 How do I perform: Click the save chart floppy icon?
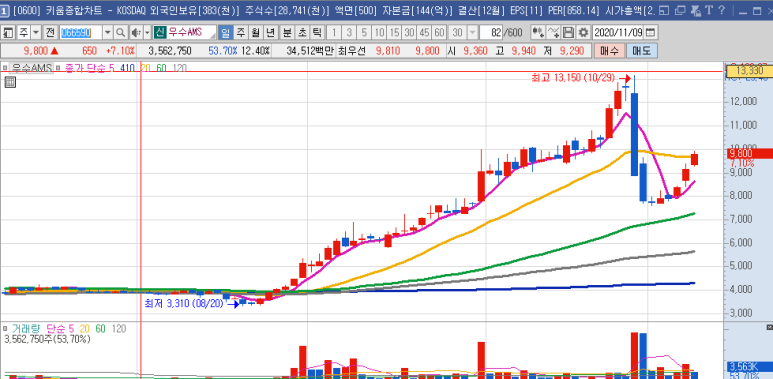(568, 33)
